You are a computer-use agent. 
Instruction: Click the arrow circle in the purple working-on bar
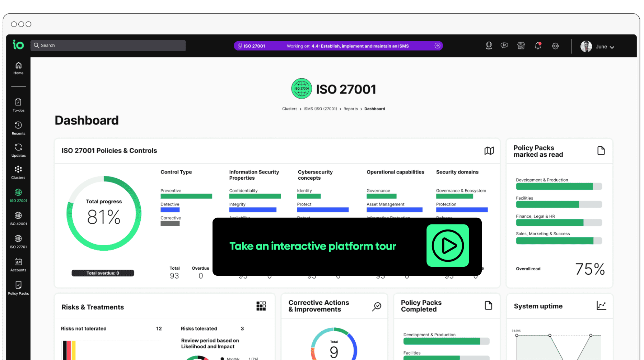[437, 46]
